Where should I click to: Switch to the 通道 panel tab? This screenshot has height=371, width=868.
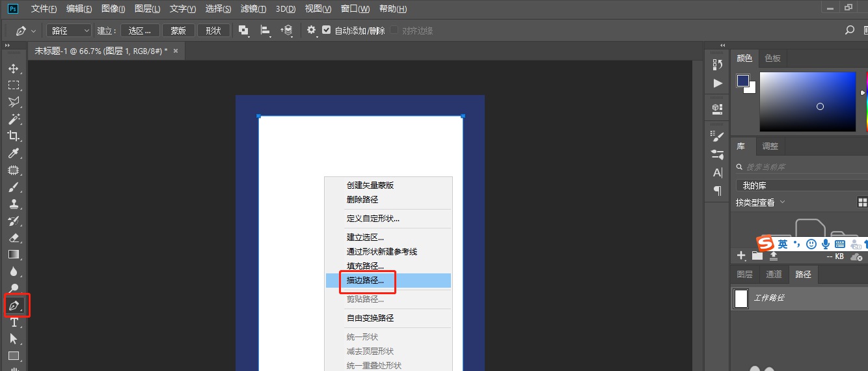(774, 275)
